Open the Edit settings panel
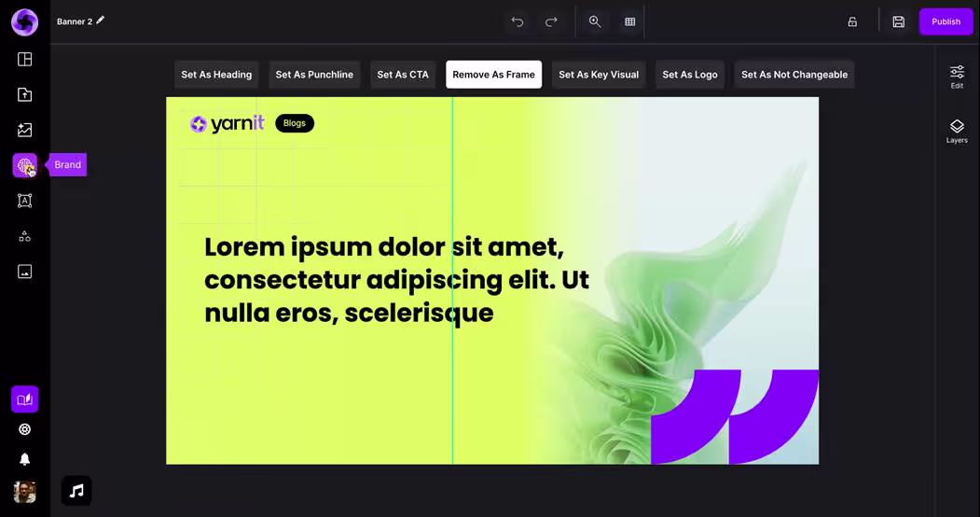This screenshot has height=517, width=980. [x=957, y=77]
